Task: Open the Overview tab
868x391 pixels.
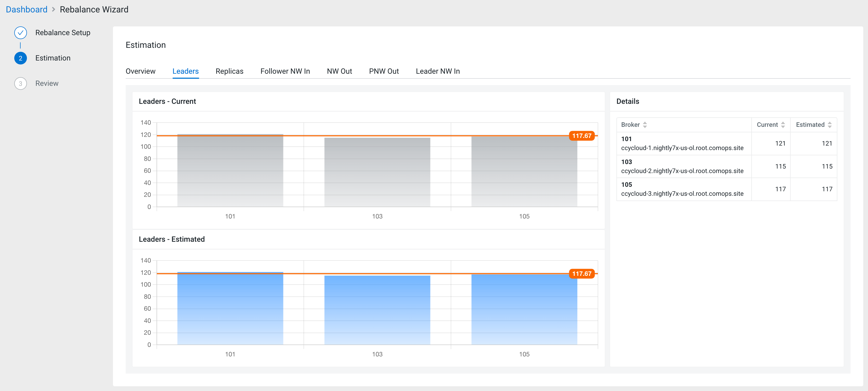Action: (x=140, y=71)
